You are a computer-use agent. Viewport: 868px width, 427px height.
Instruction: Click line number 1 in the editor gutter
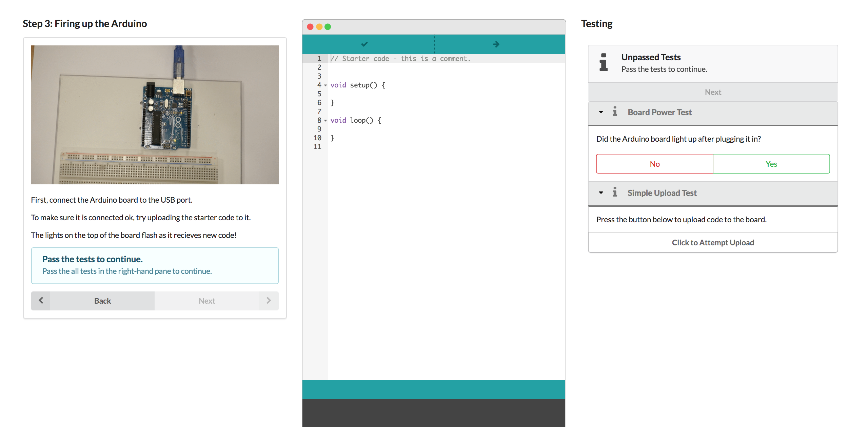319,59
